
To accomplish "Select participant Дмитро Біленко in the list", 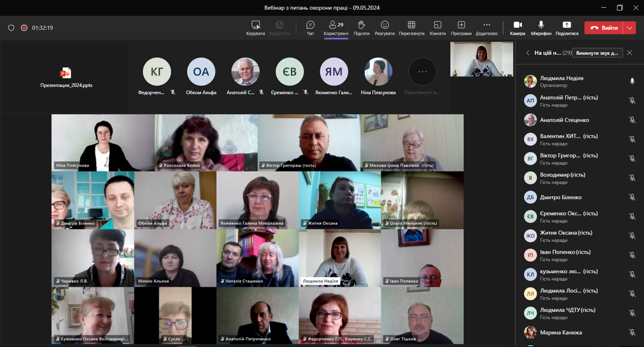I will 560,198.
